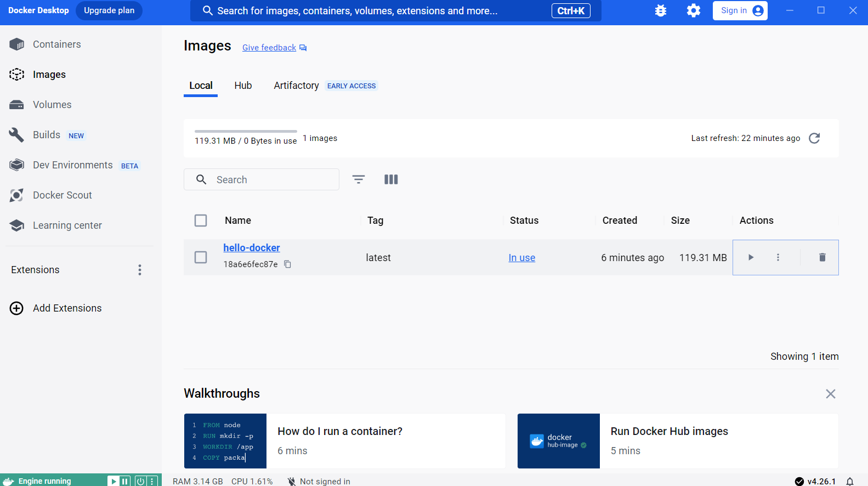Sort by the Created column header
The image size is (868, 486).
click(620, 221)
